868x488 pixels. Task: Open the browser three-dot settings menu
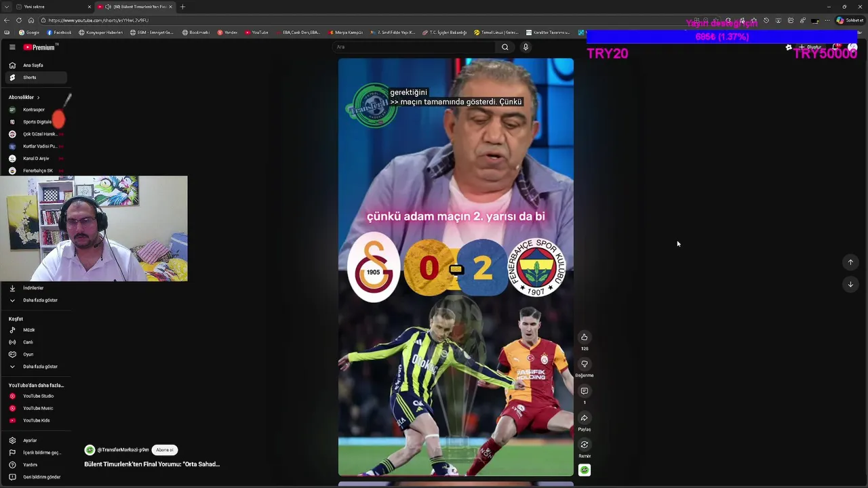tap(827, 20)
